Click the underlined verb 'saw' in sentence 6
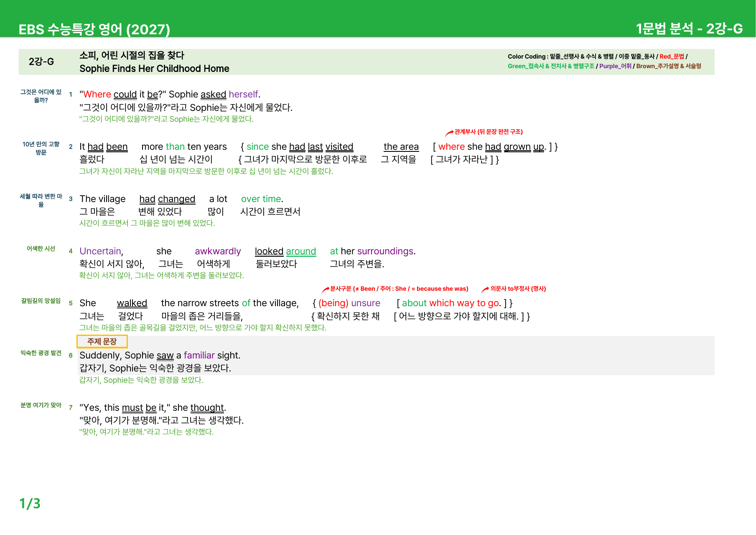756x535 pixels. click(x=165, y=355)
